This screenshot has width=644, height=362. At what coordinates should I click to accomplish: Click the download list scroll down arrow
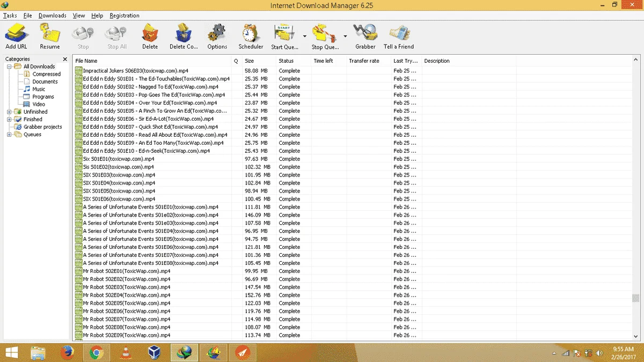636,336
